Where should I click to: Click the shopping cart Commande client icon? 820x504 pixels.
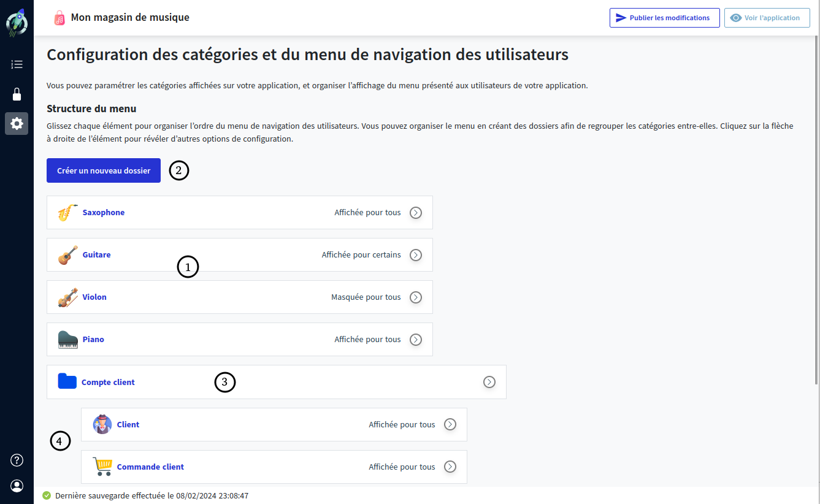[x=102, y=467]
